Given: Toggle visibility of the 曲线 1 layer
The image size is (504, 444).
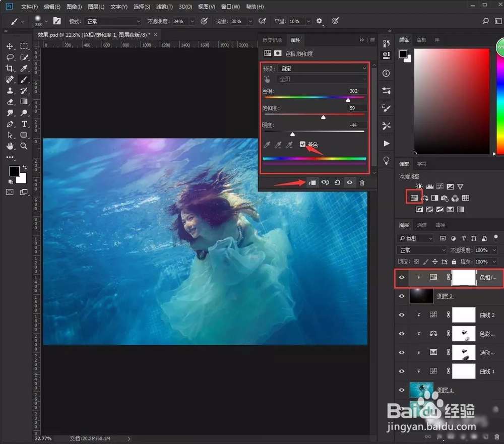Looking at the screenshot, I should tap(402, 371).
